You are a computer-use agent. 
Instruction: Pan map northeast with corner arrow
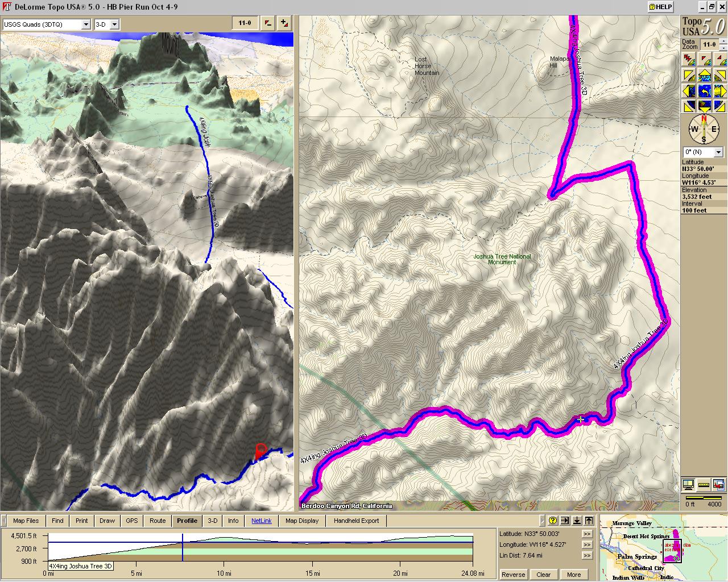[x=719, y=76]
